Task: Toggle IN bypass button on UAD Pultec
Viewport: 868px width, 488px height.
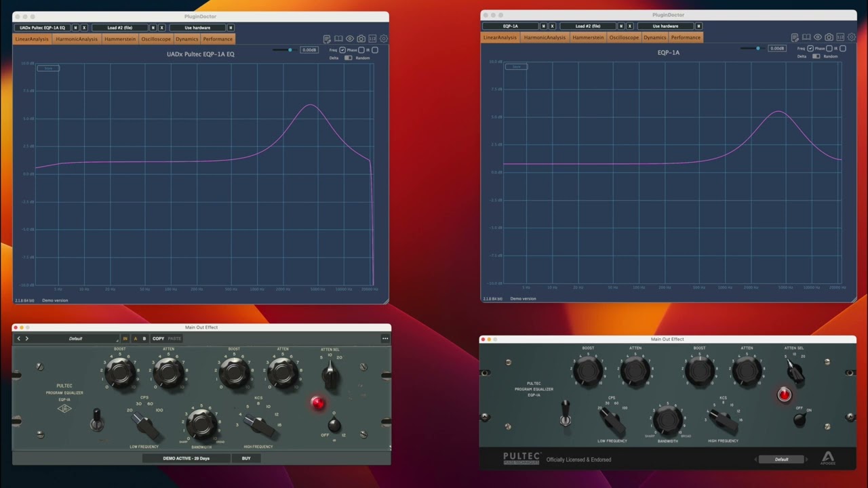Action: (x=125, y=338)
